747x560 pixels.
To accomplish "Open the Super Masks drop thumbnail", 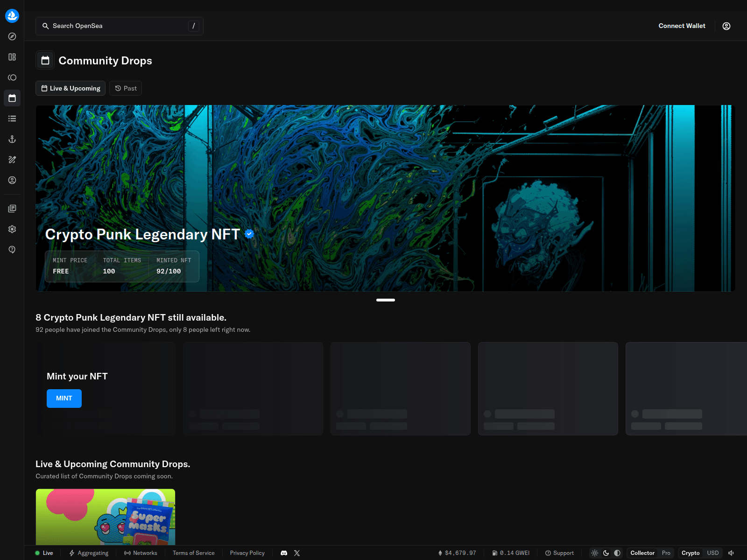I will [106, 517].
